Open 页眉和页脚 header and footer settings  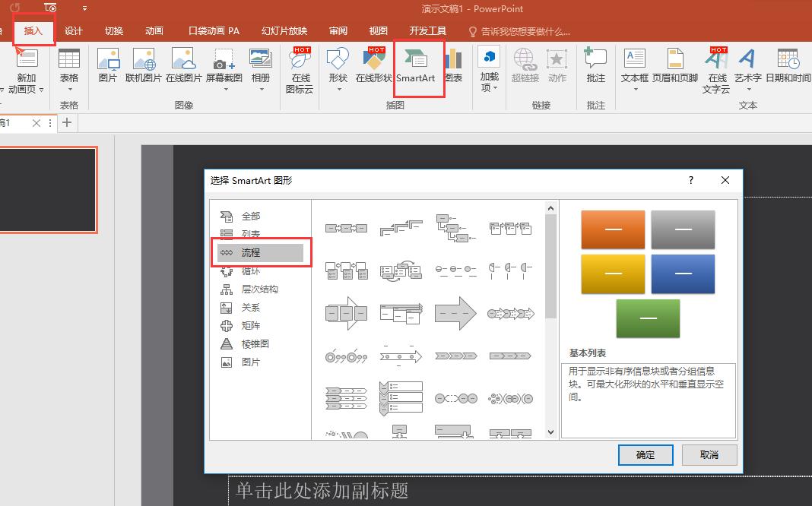(675, 68)
